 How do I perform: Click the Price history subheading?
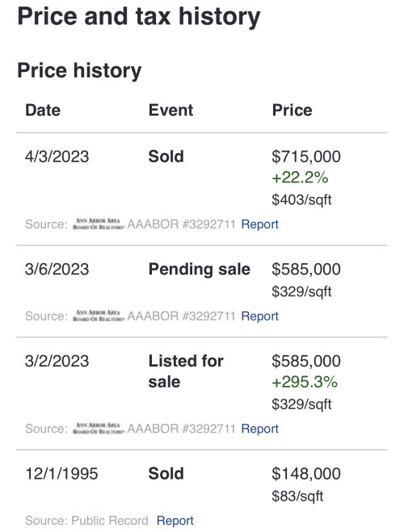tap(79, 71)
